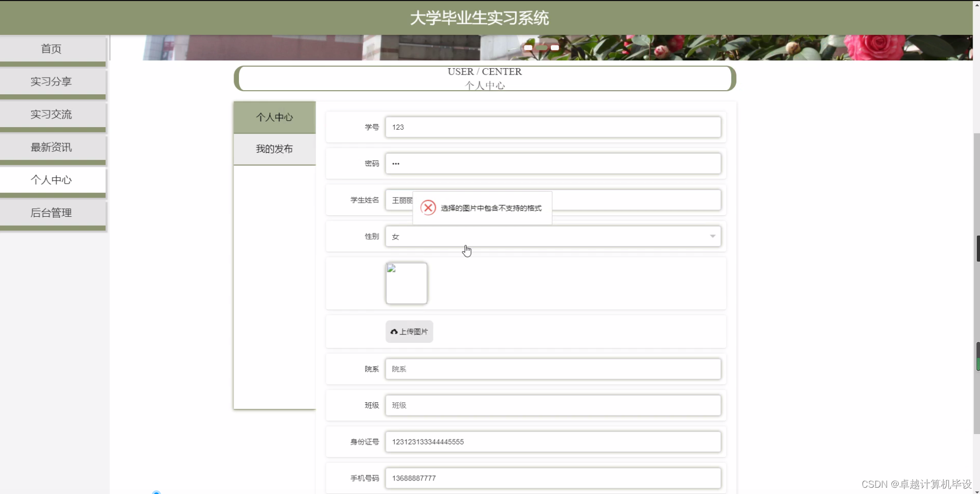Select the first carousel indicator dot
The image size is (980, 494).
(x=528, y=47)
